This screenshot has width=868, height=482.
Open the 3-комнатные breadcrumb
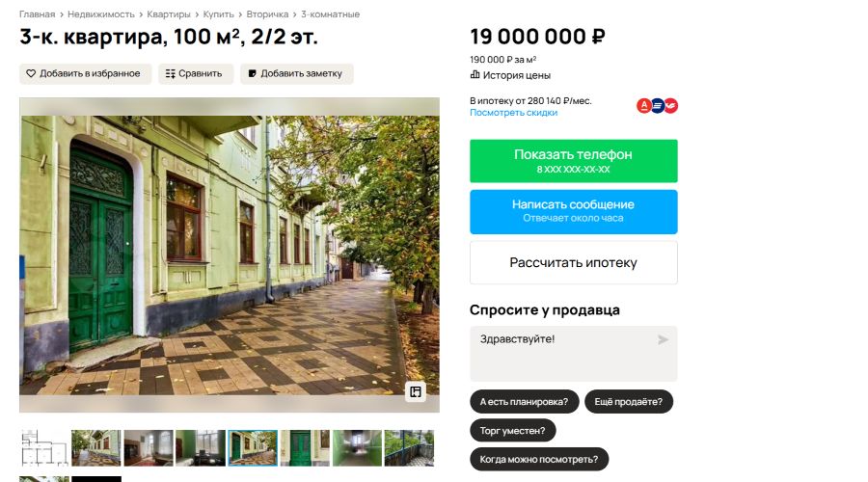pyautogui.click(x=331, y=14)
